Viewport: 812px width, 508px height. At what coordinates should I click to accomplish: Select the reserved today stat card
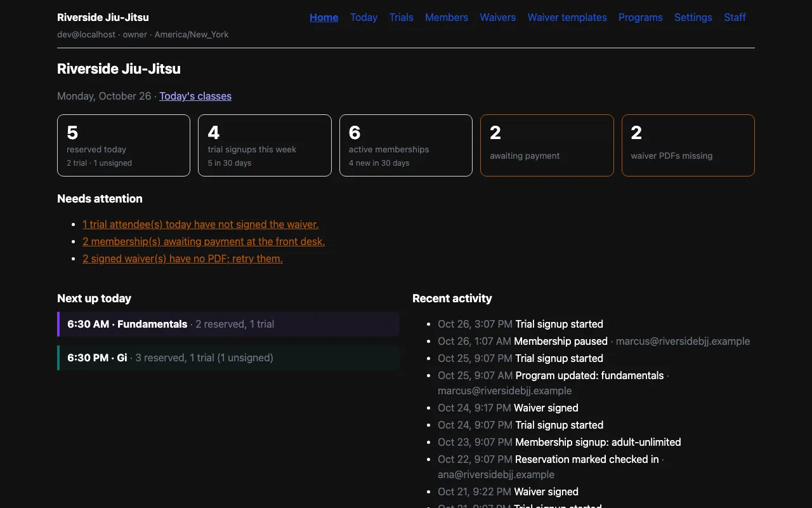coord(124,145)
